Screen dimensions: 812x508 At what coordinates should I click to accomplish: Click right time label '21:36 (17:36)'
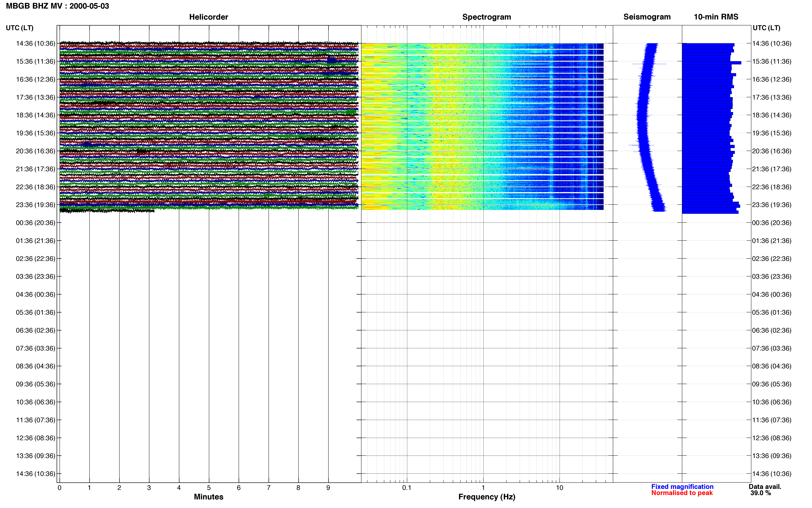pyautogui.click(x=772, y=169)
